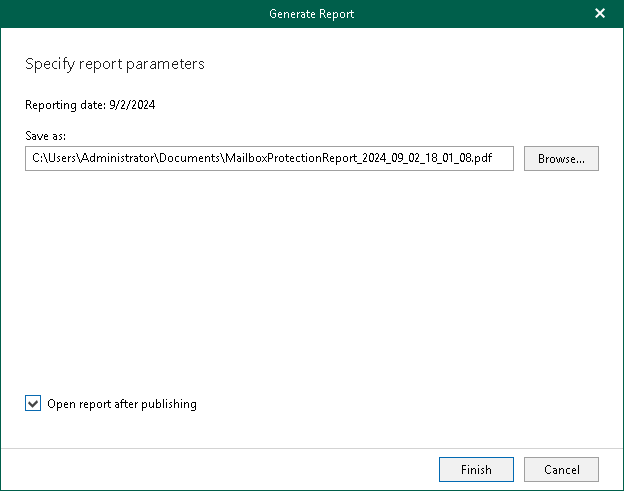Open the Browse... file location dialog
Screen dimensions: 624x491
(561, 158)
